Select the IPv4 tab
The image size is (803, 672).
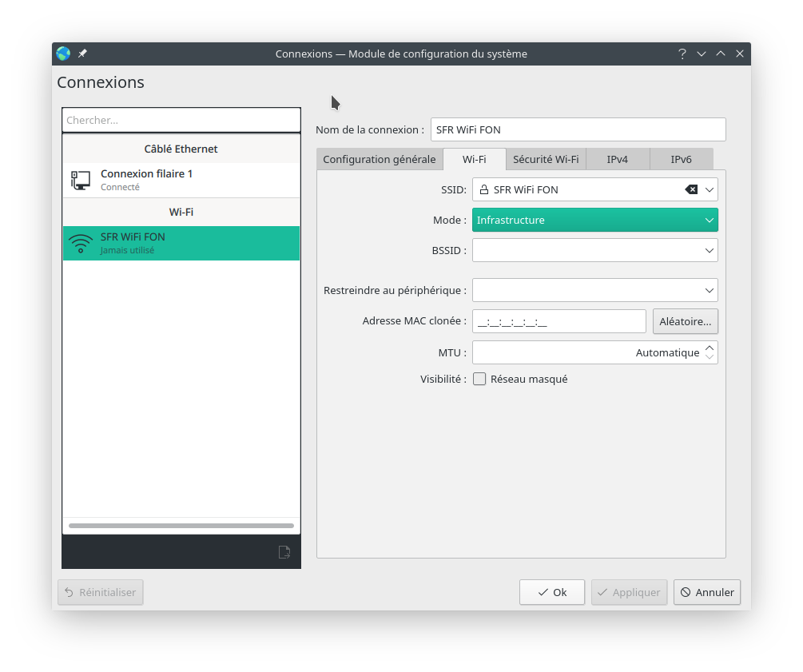[x=617, y=159]
